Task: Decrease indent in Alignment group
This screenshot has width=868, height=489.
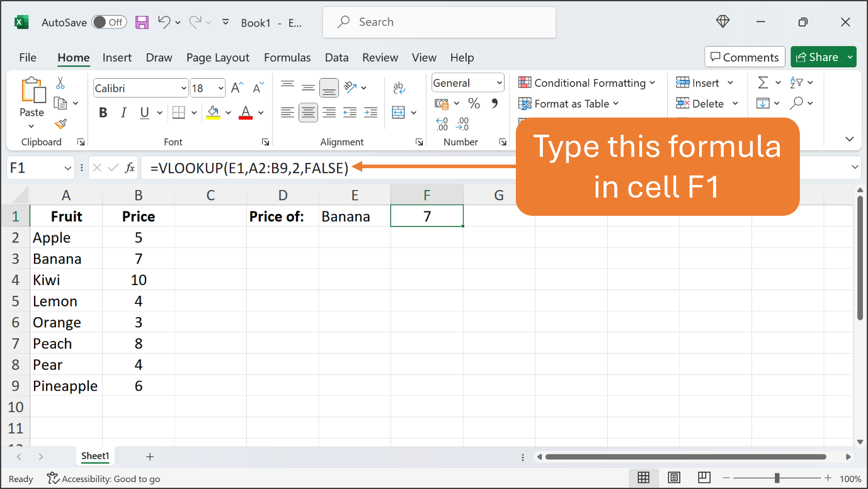Action: [350, 113]
